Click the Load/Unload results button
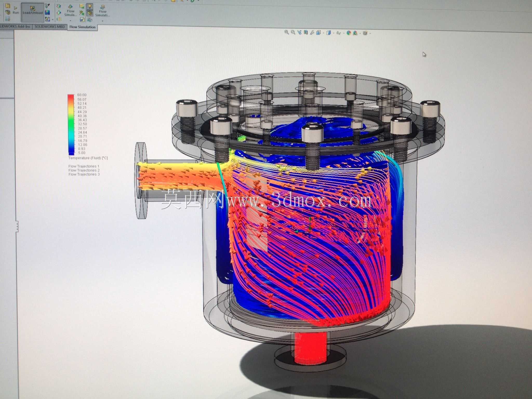The image size is (532, 399). pyautogui.click(x=32, y=12)
